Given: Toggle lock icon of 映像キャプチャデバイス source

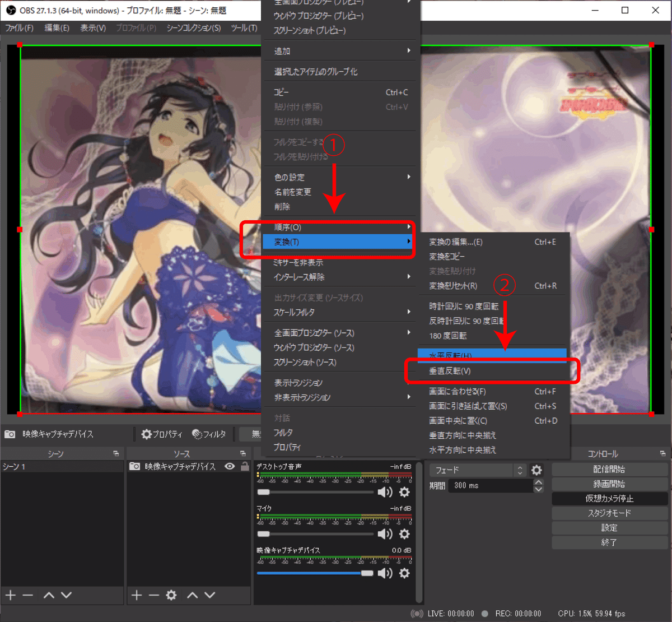Looking at the screenshot, I should [x=245, y=466].
